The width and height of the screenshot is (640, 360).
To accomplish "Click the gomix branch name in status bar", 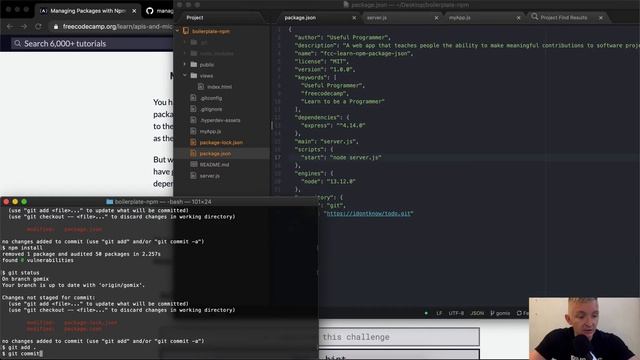I will coord(502,313).
